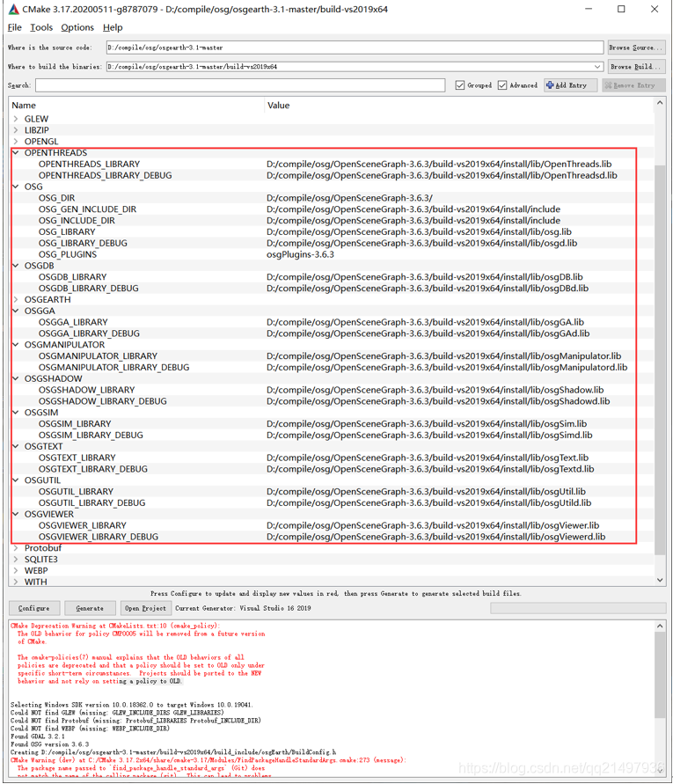Select the OSG_GEN_INCLUDE_DIR entry

[87, 209]
